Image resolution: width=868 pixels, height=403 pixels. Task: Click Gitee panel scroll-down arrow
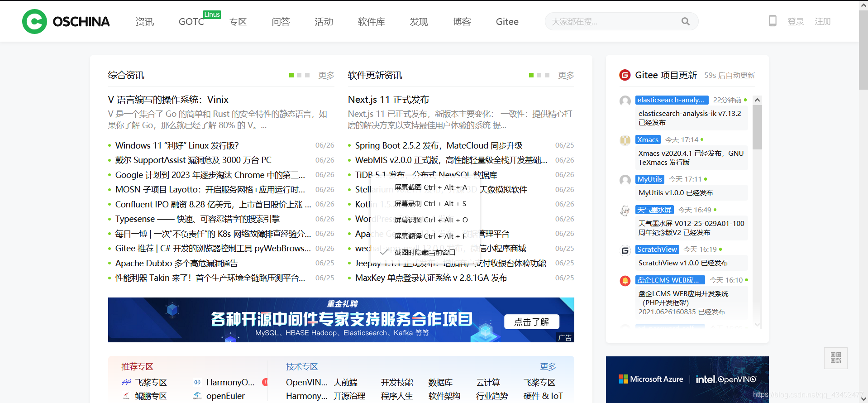[x=757, y=324]
